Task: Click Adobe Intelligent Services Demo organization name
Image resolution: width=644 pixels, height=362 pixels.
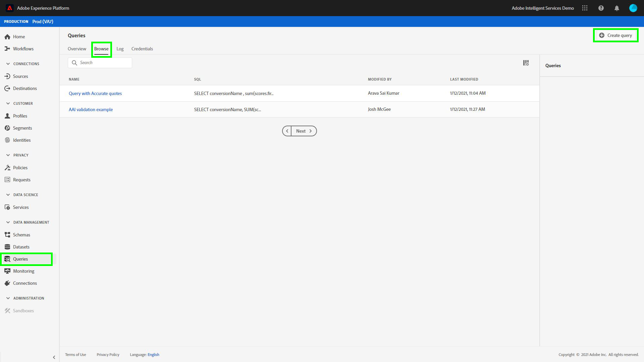Action: point(542,8)
